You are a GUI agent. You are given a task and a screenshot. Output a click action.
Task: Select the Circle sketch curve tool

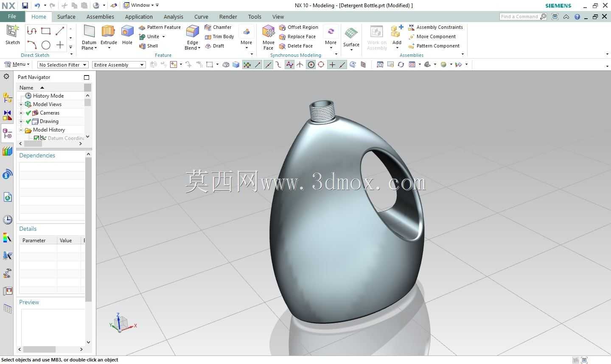click(x=46, y=45)
